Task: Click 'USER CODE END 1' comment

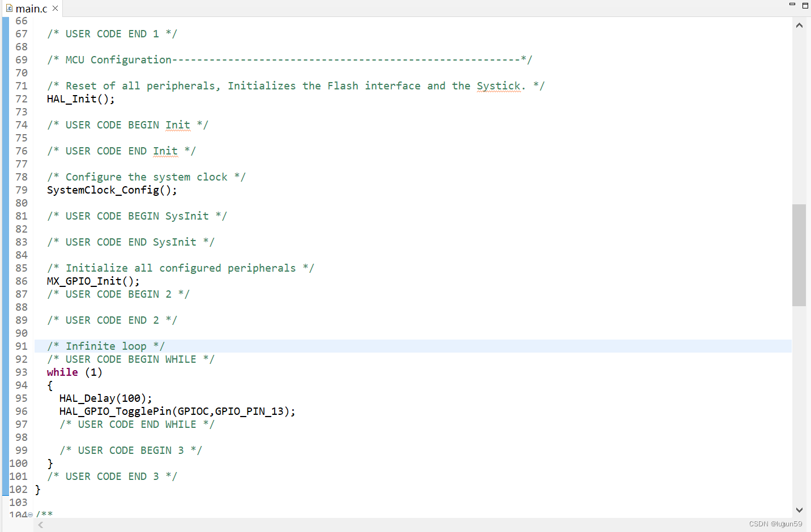Action: pyautogui.click(x=112, y=34)
